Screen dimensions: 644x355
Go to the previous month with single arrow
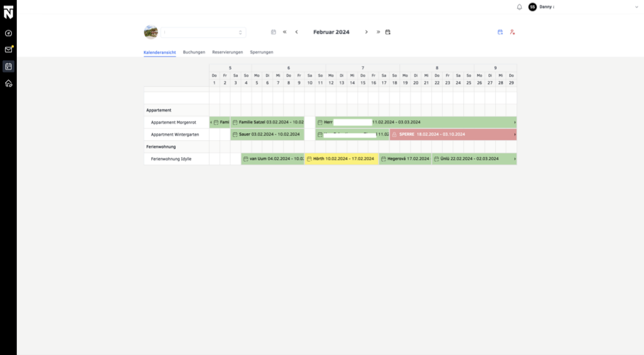click(x=296, y=32)
